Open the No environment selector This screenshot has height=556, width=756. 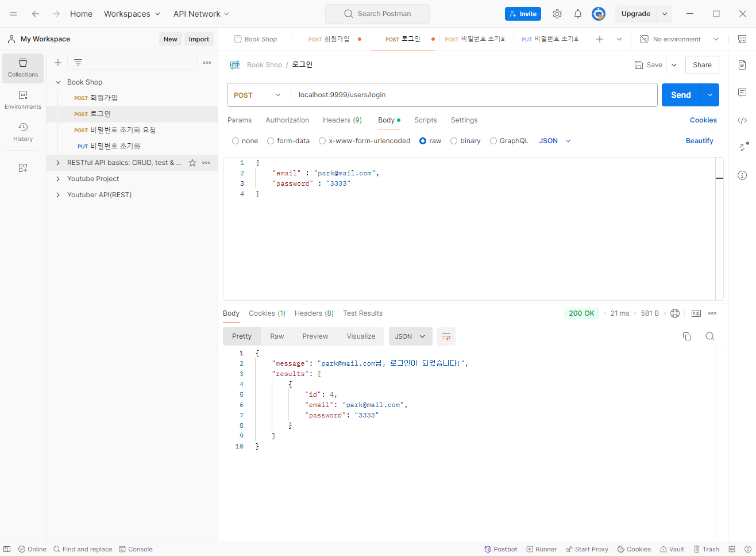680,39
